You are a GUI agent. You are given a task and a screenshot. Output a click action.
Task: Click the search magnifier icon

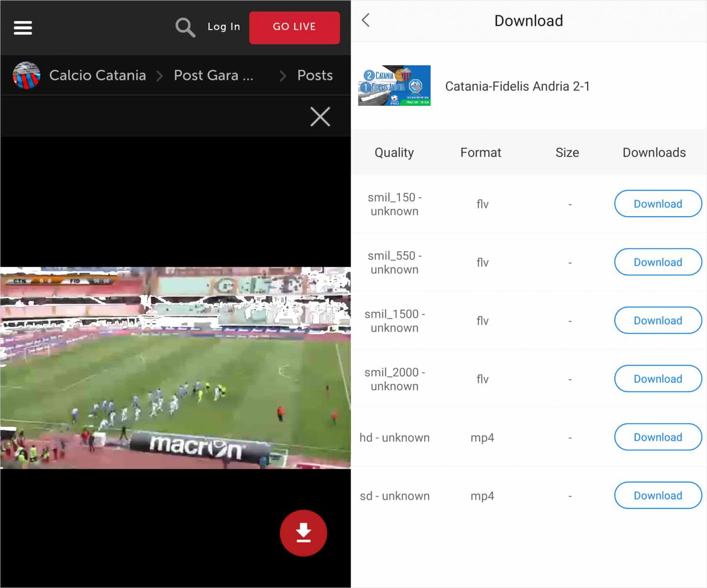click(x=185, y=27)
